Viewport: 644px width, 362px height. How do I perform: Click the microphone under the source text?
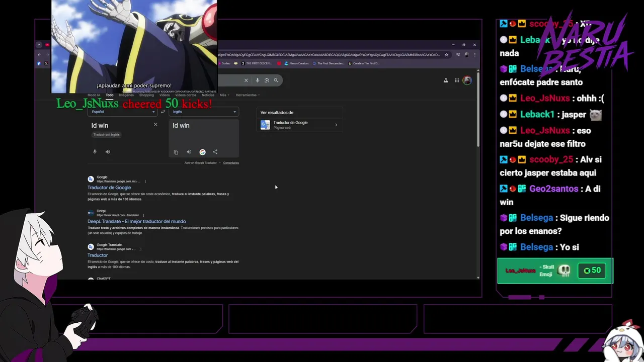95,152
